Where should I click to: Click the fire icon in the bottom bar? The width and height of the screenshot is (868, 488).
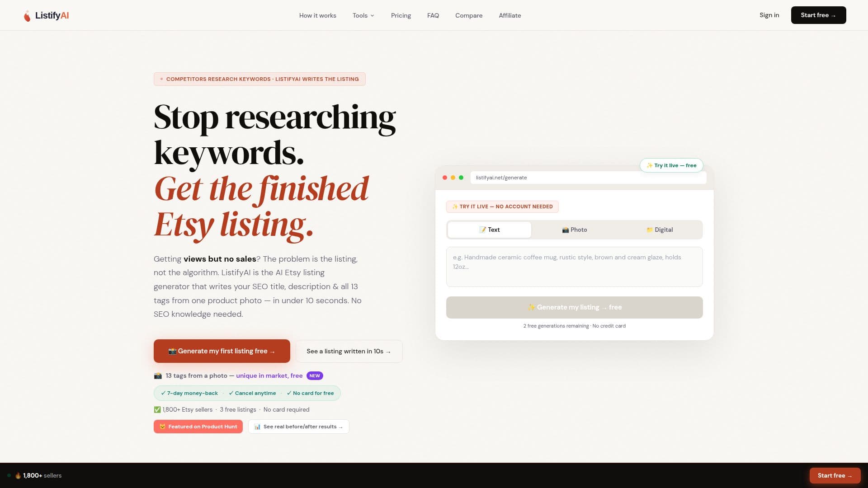point(18,475)
